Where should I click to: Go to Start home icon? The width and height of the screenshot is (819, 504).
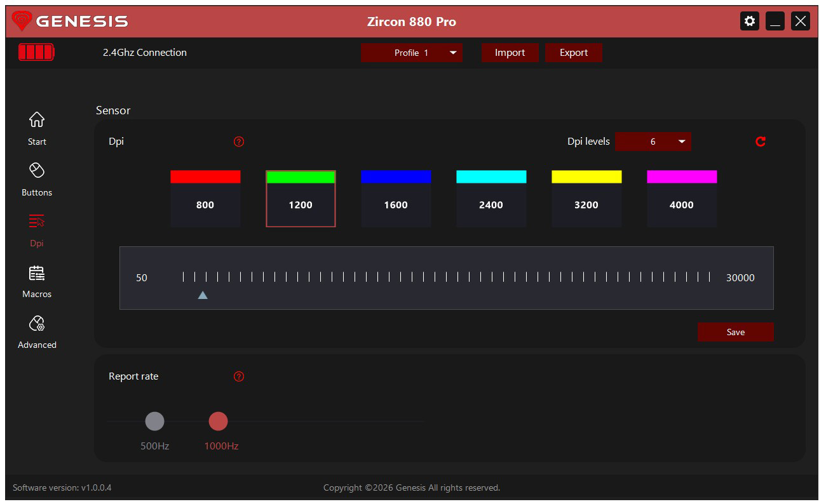(37, 119)
